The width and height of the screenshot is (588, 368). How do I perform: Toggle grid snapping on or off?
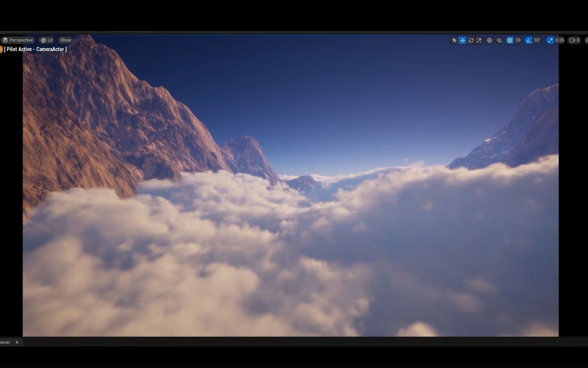(510, 40)
